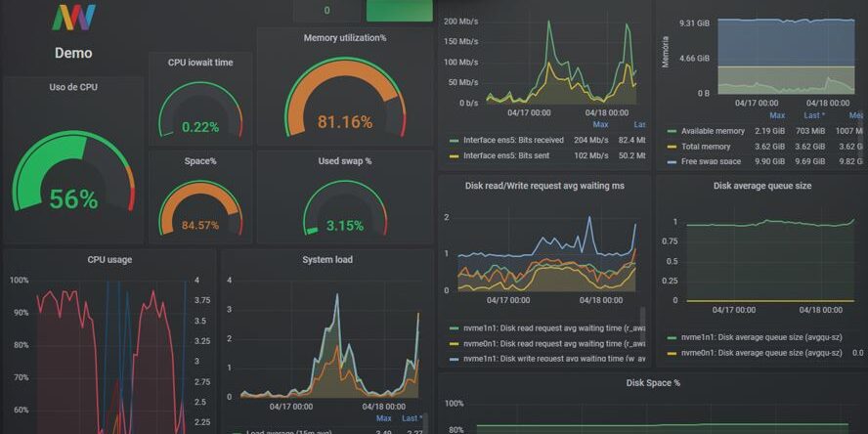Click the CPU iowait time gauge showing 0.22%
Screen dimensions: 868x434
[x=200, y=109]
